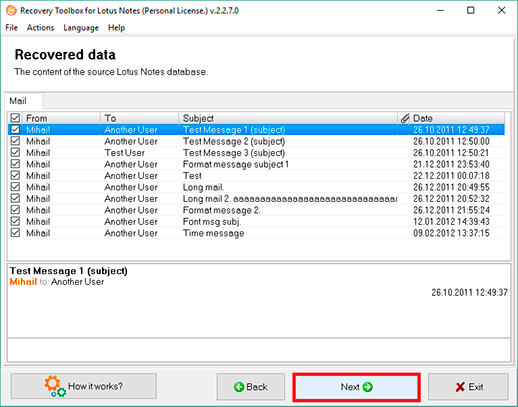Viewport: 518px width, 407px height.
Task: Uncheck the Test Message 1 (subject) row checkbox
Action: (15, 129)
